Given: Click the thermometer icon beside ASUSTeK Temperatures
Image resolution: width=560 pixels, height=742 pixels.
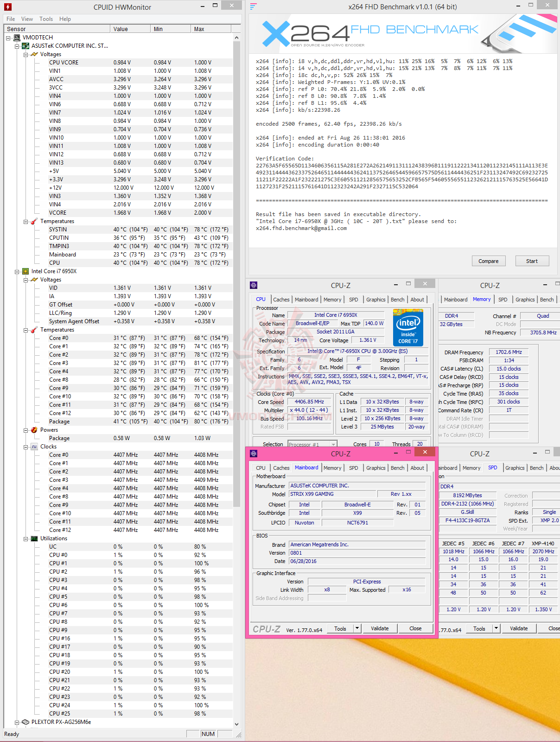Looking at the screenshot, I should tap(34, 221).
